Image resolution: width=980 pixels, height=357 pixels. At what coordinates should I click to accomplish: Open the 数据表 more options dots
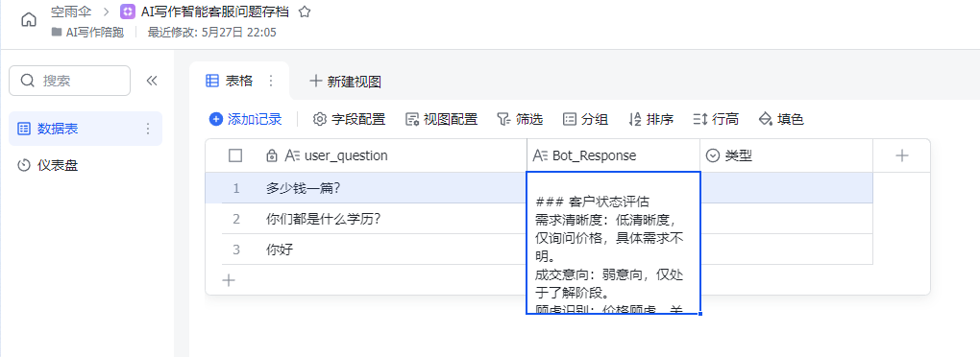(148, 129)
